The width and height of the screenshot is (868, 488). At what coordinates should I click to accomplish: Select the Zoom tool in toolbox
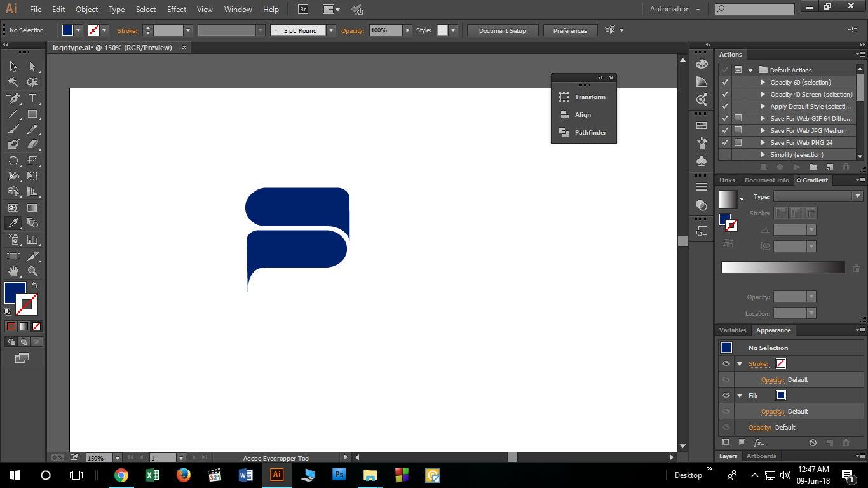click(x=32, y=272)
